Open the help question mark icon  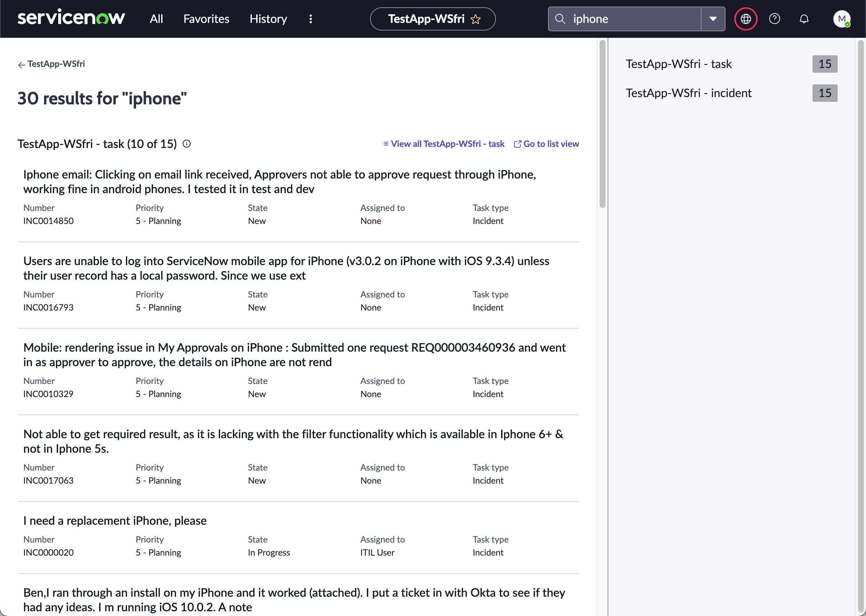(x=774, y=19)
